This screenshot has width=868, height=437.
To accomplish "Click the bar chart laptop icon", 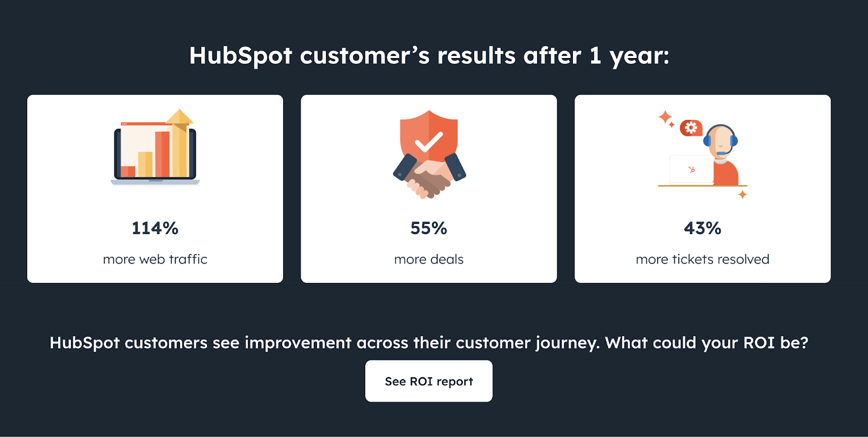I will point(155,152).
